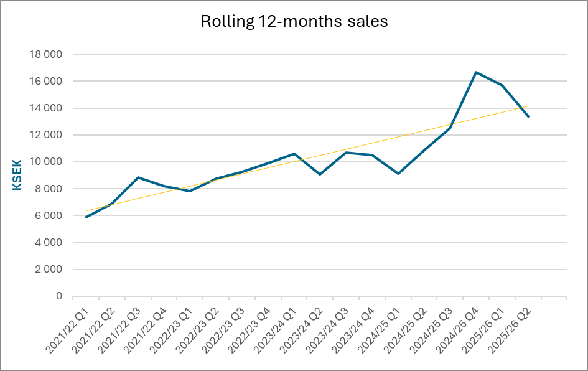Click the sales line peak at 2024/25 Q4
Screen dimensions: 588x371
tap(476, 72)
